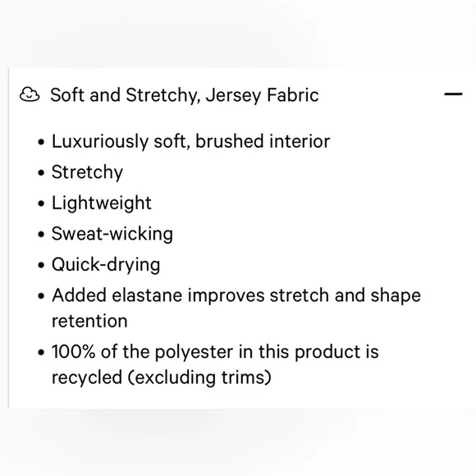Click the Quick-drying feature text

106,265
